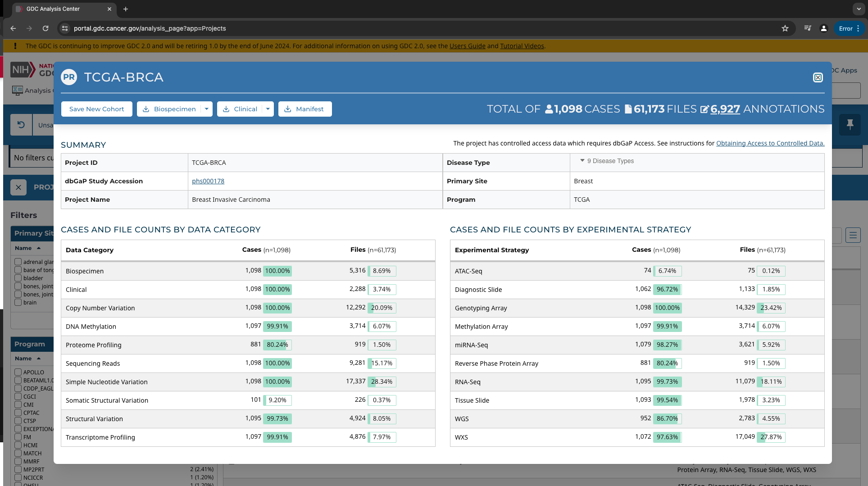Screen dimensions: 868x486
Task: Enable the CPTAC program filter checkbox
Action: pyautogui.click(x=18, y=413)
